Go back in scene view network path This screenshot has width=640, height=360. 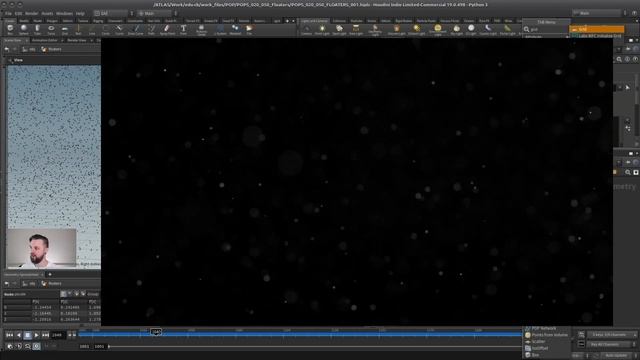point(7,49)
